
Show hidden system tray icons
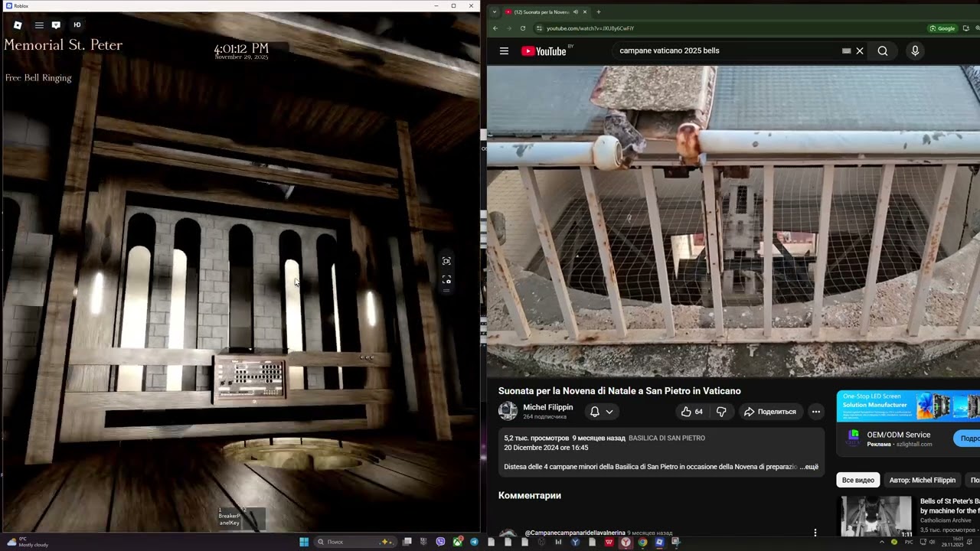click(882, 542)
